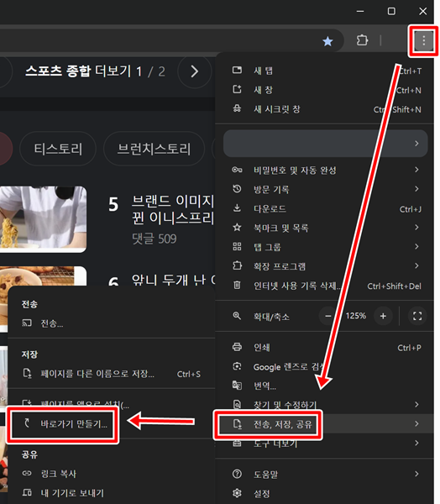Open article 5 브랜드 이미지 headline
The width and height of the screenshot is (440, 504).
pos(173,210)
